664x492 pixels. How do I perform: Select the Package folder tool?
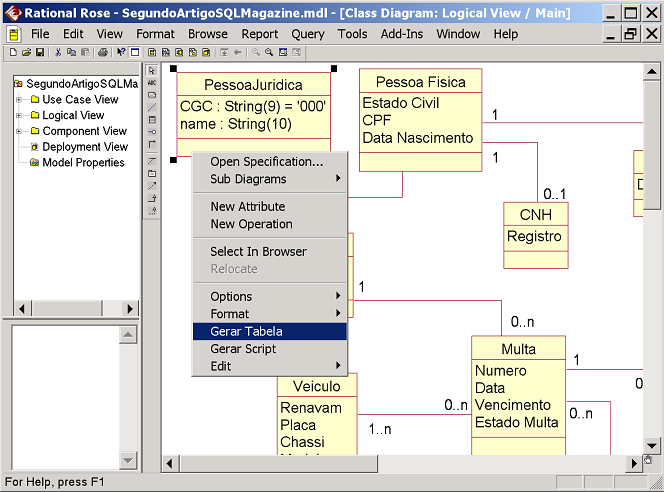(x=152, y=174)
